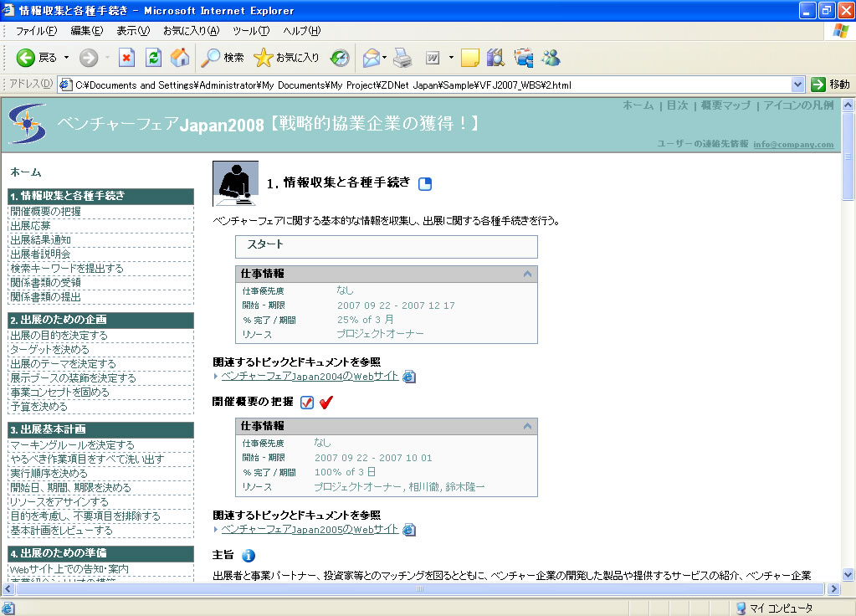Select sidebar section 4. 出展のための準備

click(x=101, y=554)
